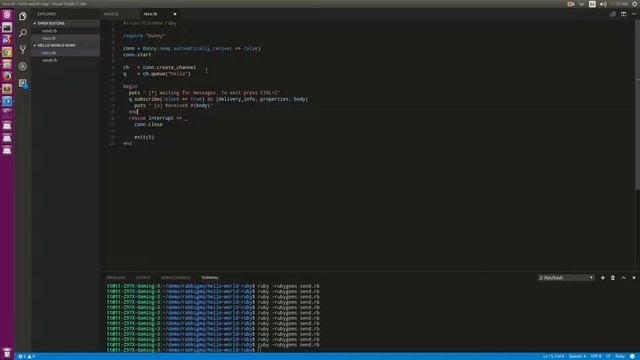Kill the terminal with trash icon
Image resolution: width=640 pixels, height=360 pixels.
coord(613,278)
